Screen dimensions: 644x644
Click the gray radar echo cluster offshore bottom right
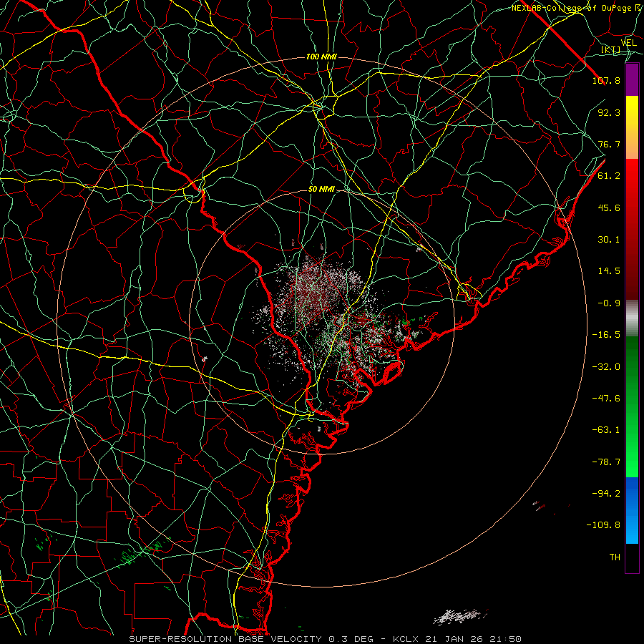pos(459,616)
